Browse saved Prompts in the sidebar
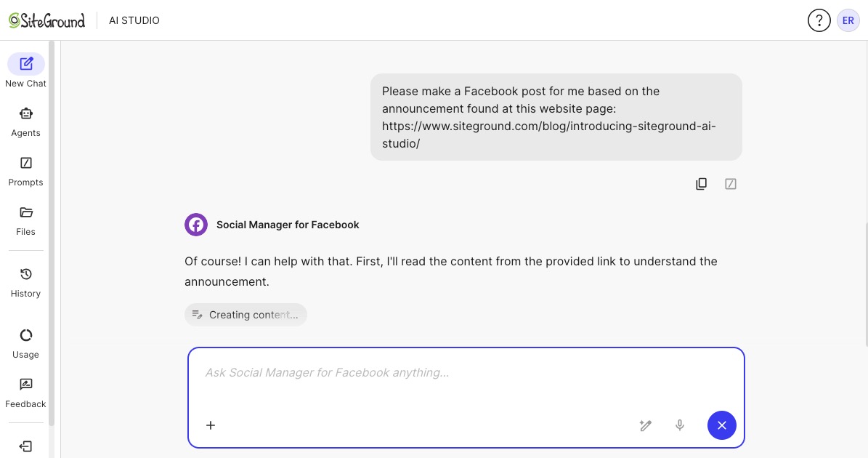The image size is (868, 458). click(x=25, y=169)
